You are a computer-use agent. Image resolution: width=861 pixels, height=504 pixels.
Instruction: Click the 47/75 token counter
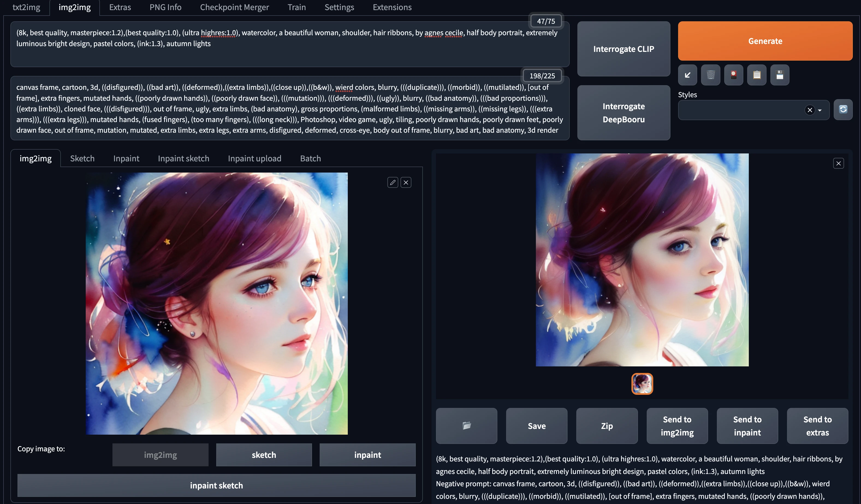(546, 21)
